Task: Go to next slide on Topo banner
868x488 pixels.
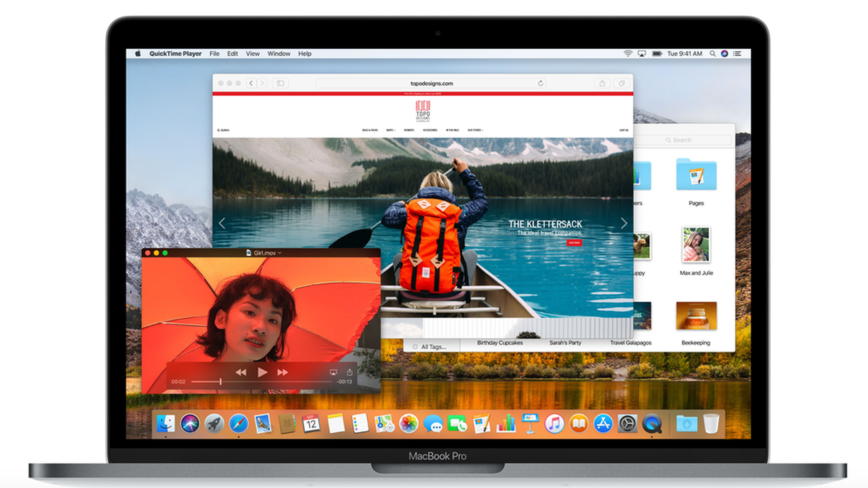Action: tap(624, 223)
